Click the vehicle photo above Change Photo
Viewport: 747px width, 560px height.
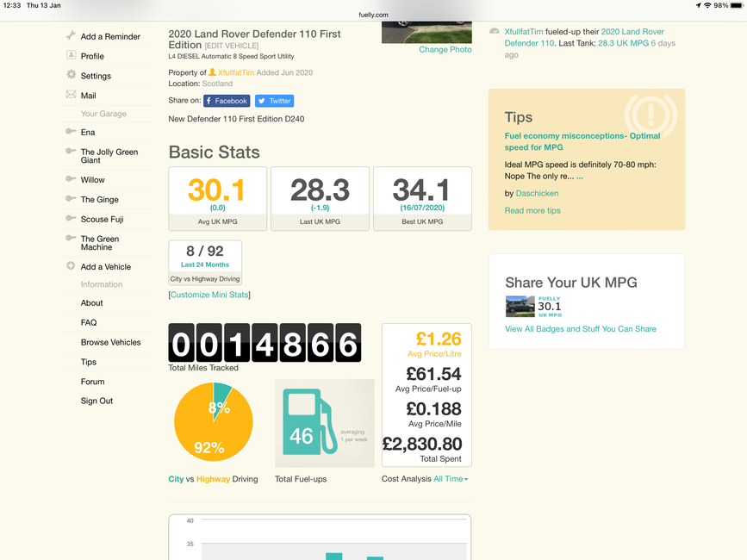click(426, 32)
